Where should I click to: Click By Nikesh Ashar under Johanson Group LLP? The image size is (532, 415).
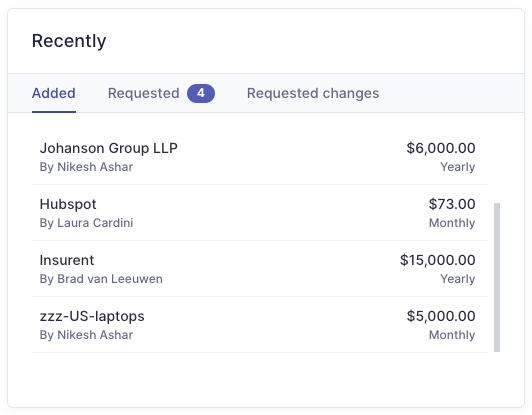86,167
